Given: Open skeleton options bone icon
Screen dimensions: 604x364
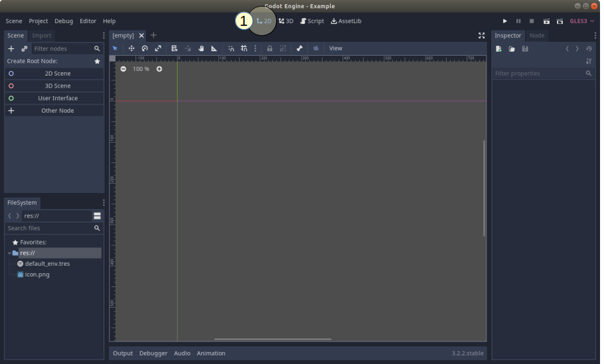Looking at the screenshot, I should click(300, 48).
